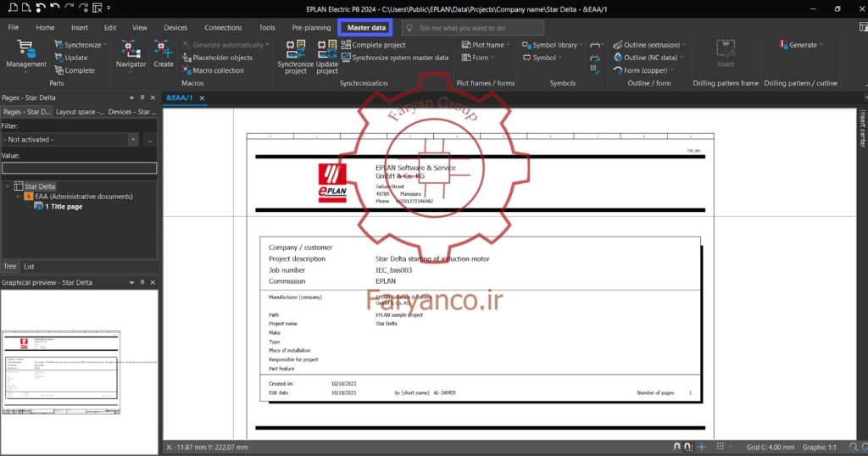Click the ribbon layout icon at top right
Viewport: 868px width, 456px height.
click(x=863, y=27)
